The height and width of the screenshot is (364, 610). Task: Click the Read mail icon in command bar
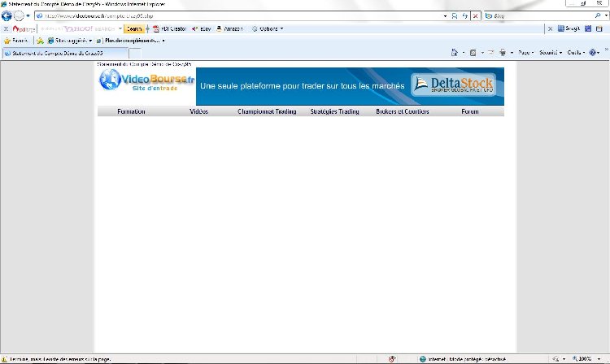491,53
